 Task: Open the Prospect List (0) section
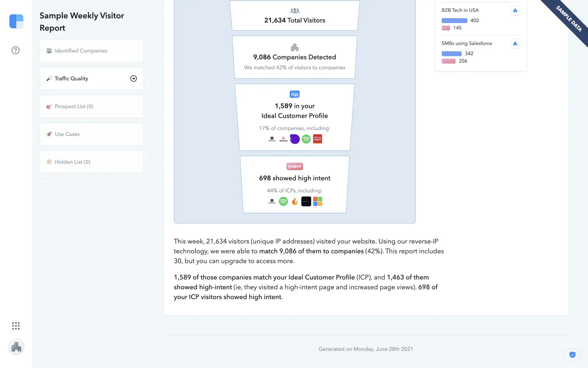92,106
